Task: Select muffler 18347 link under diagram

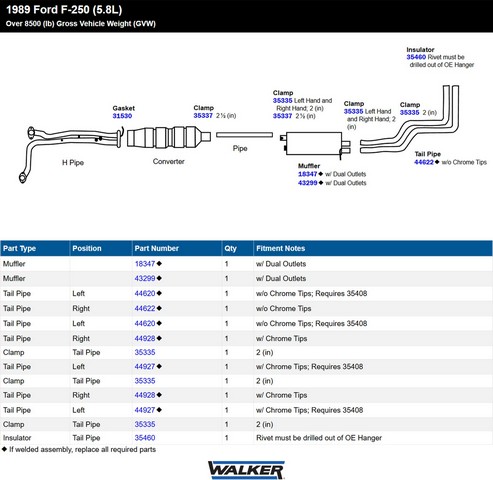Action: click(307, 174)
